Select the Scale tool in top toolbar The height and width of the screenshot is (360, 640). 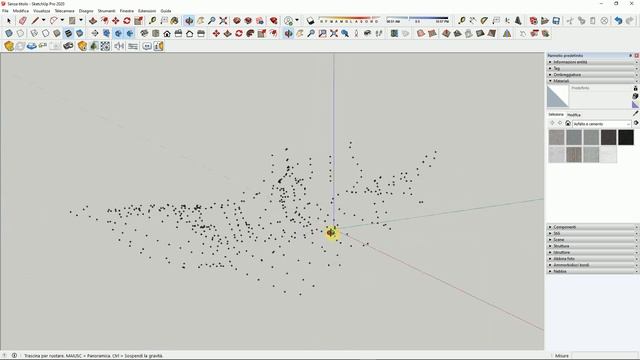click(138, 21)
